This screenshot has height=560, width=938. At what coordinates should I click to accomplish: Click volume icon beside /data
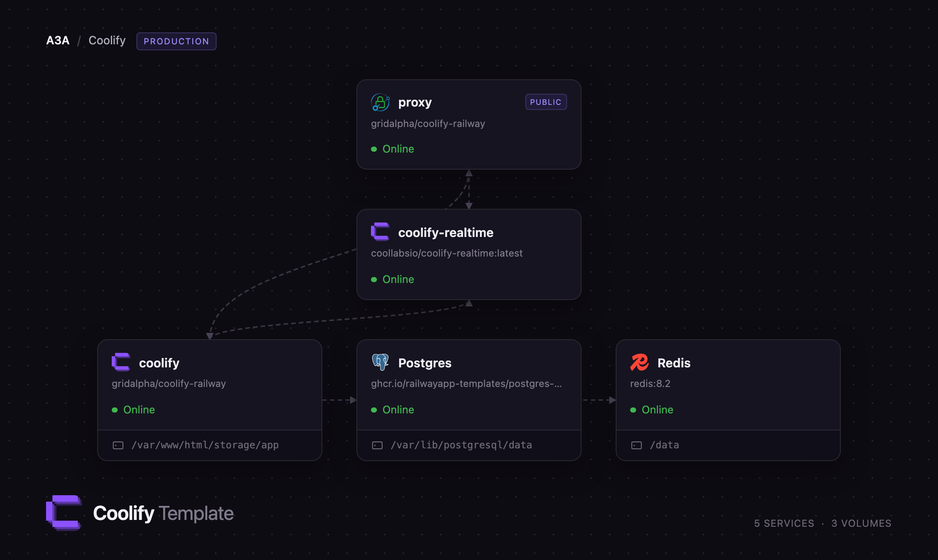[637, 445]
